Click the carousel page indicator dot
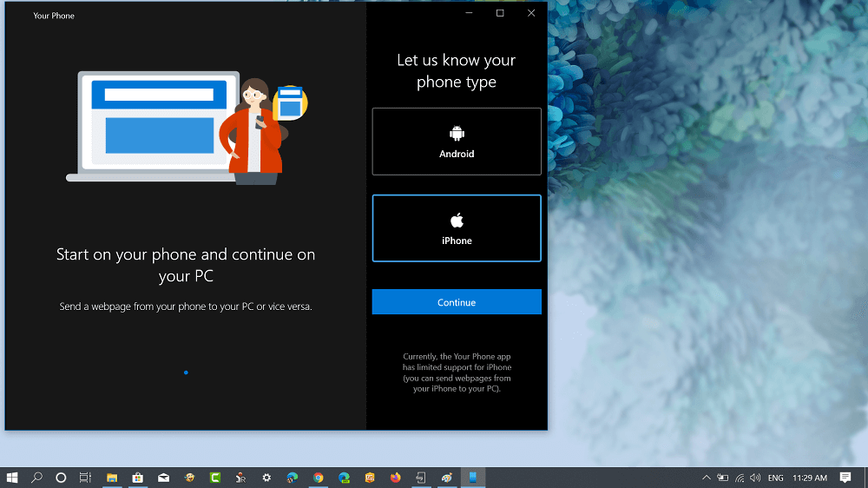Image resolution: width=868 pixels, height=488 pixels. click(x=186, y=373)
